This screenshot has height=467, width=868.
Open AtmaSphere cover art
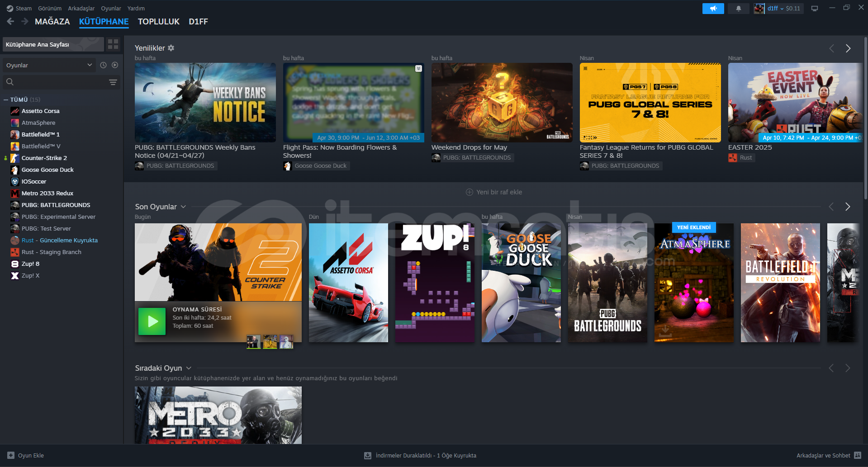[x=694, y=283]
